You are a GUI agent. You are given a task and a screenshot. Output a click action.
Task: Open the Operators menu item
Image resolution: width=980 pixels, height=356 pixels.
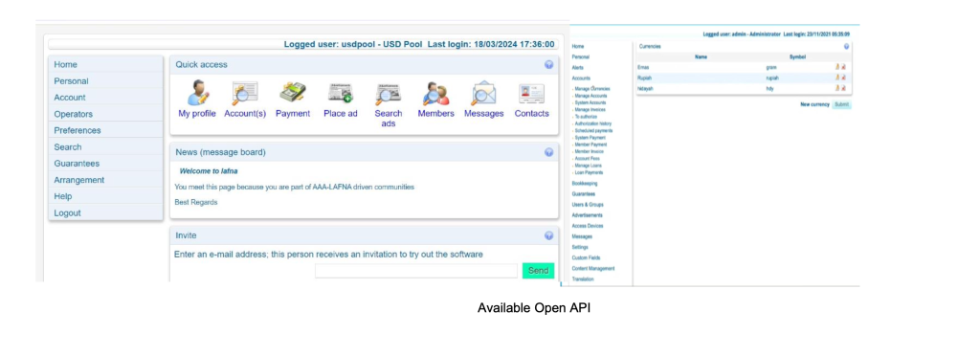pyautogui.click(x=105, y=114)
